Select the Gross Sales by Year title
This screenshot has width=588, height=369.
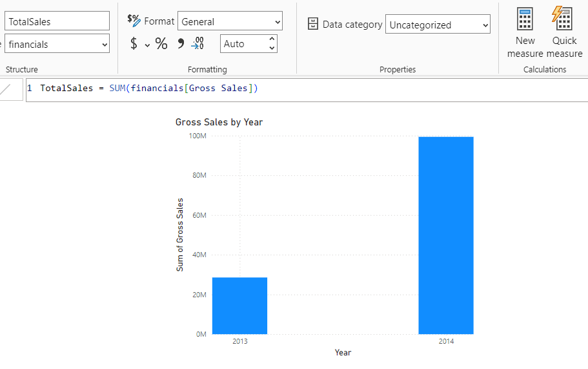coord(219,122)
